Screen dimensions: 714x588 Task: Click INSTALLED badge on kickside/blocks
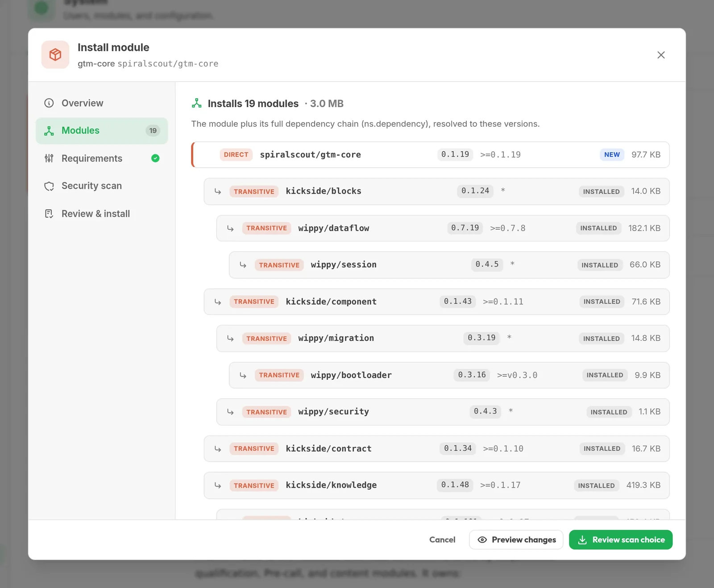601,191
